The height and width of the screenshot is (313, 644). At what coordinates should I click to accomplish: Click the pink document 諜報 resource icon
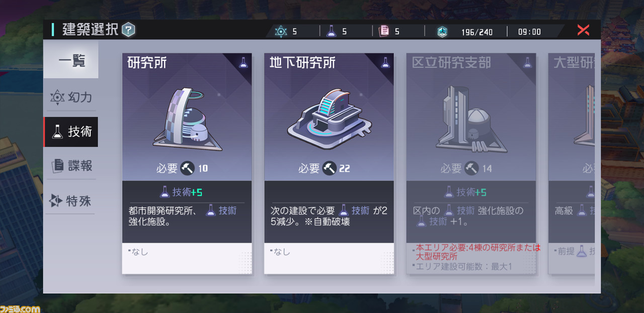(x=384, y=31)
